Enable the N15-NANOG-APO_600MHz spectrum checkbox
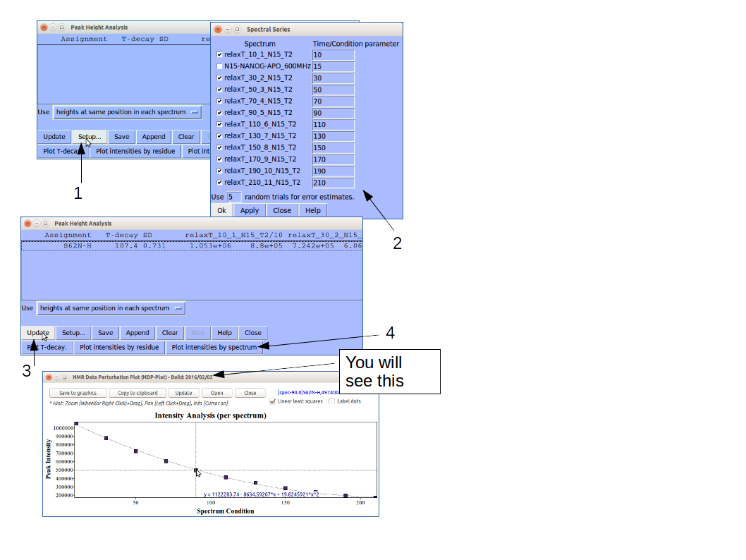Screen dimensions: 746x560 tap(219, 66)
